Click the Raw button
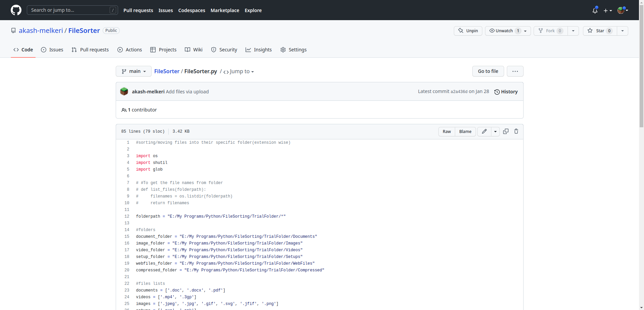This screenshot has height=310, width=644. click(x=446, y=132)
